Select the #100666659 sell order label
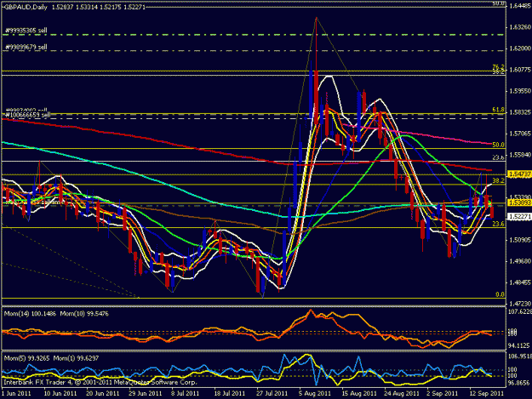Screen dimensions: 532x399 [28, 115]
